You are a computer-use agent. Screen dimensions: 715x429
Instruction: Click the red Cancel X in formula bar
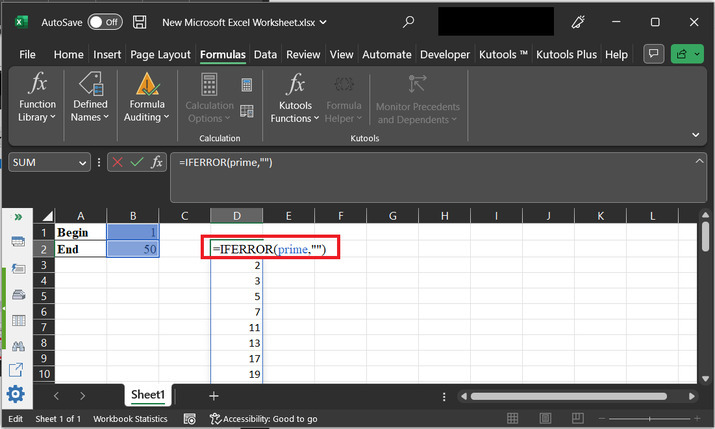pos(117,162)
